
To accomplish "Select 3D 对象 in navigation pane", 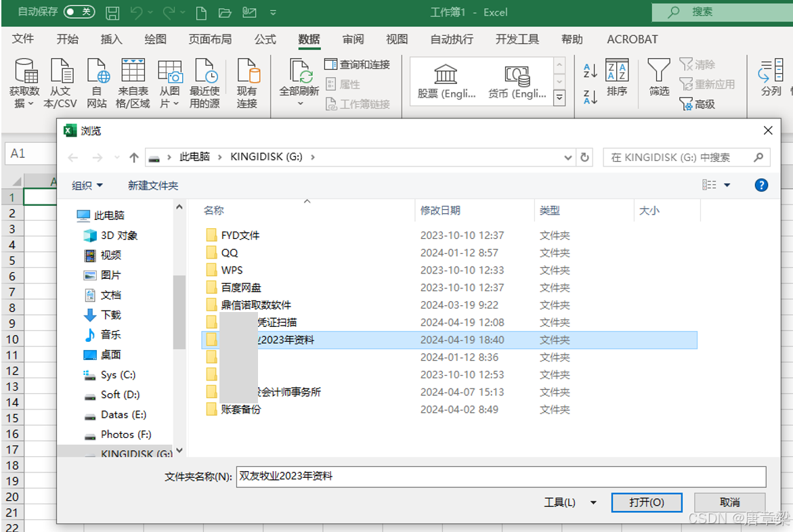I will pos(111,235).
